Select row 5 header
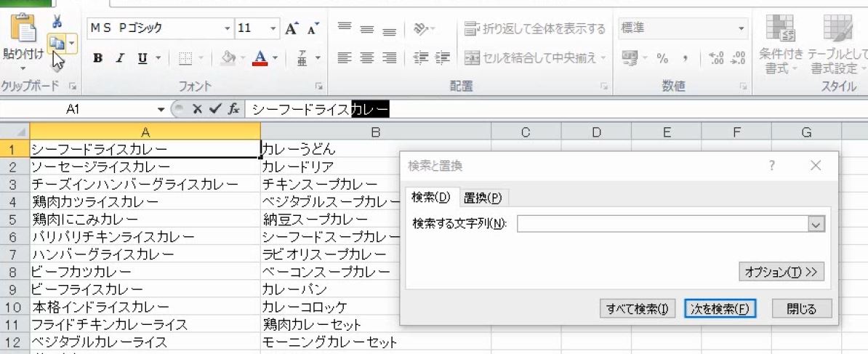Image resolution: width=868 pixels, height=354 pixels. (x=14, y=220)
